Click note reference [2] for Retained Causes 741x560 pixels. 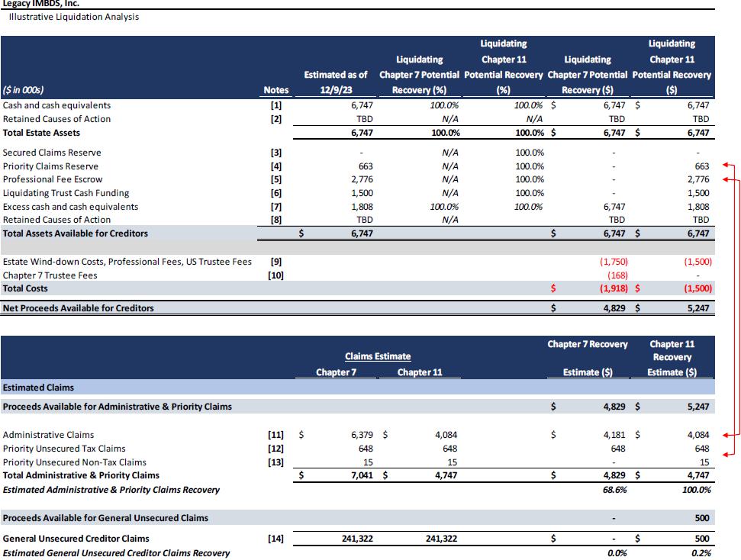(276, 119)
